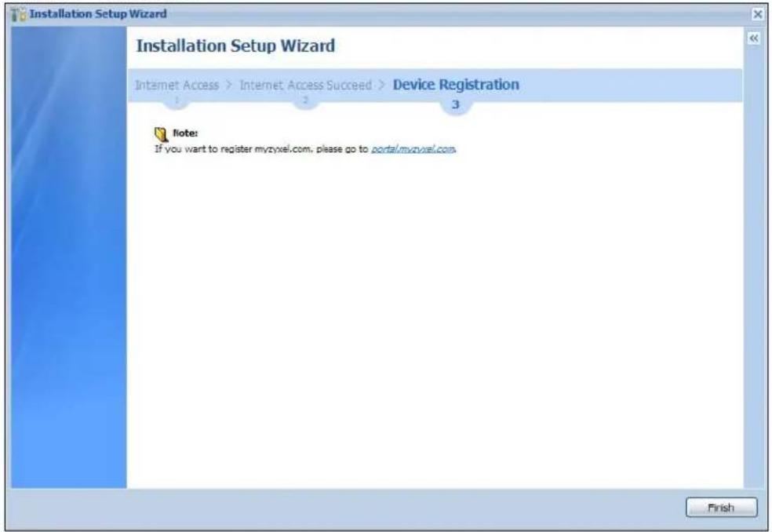Click the 'Note:' label text
Image resolution: width=772 pixels, height=532 pixels.
(x=185, y=133)
